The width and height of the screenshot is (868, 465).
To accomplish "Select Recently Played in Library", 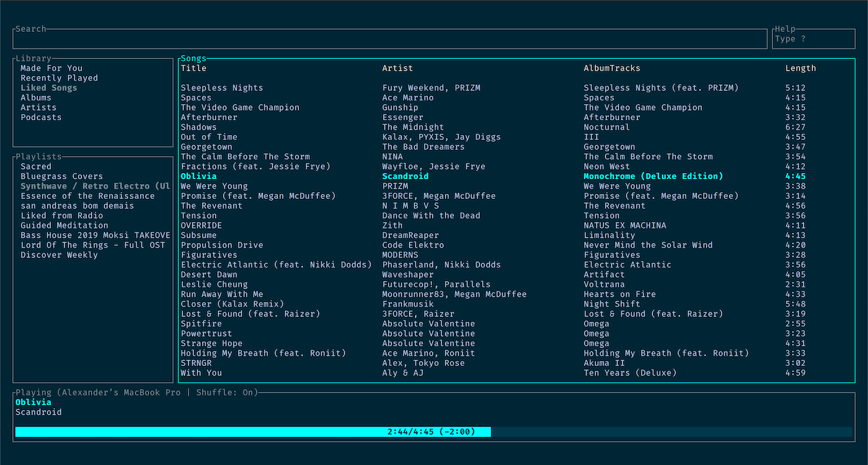I will pyautogui.click(x=59, y=78).
